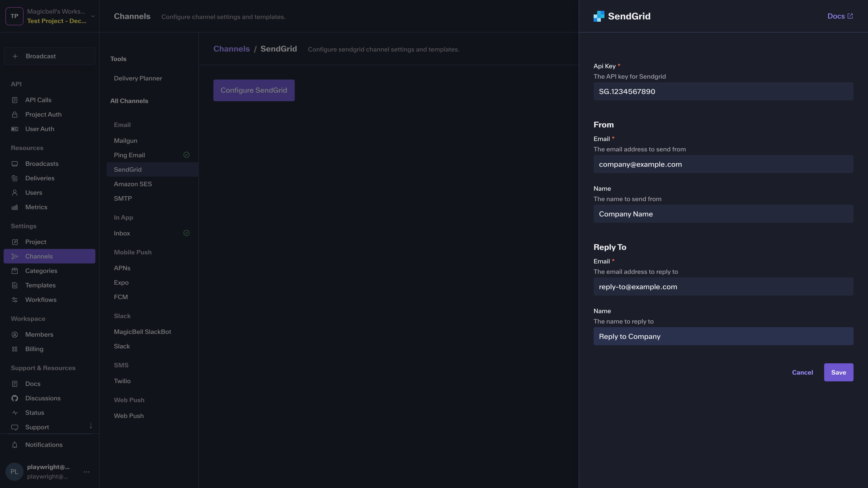Click the Notifications bell icon

pyautogui.click(x=14, y=445)
